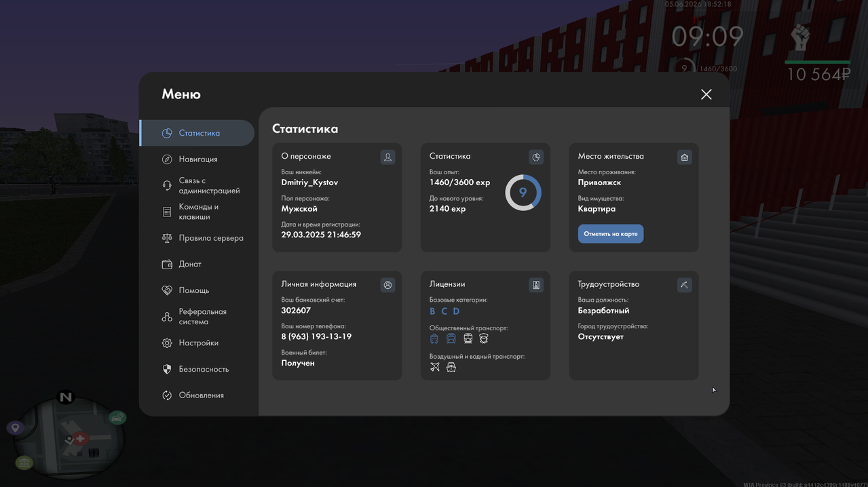Click bank account number 302607
Image resolution: width=868 pixels, height=487 pixels.
(x=296, y=311)
